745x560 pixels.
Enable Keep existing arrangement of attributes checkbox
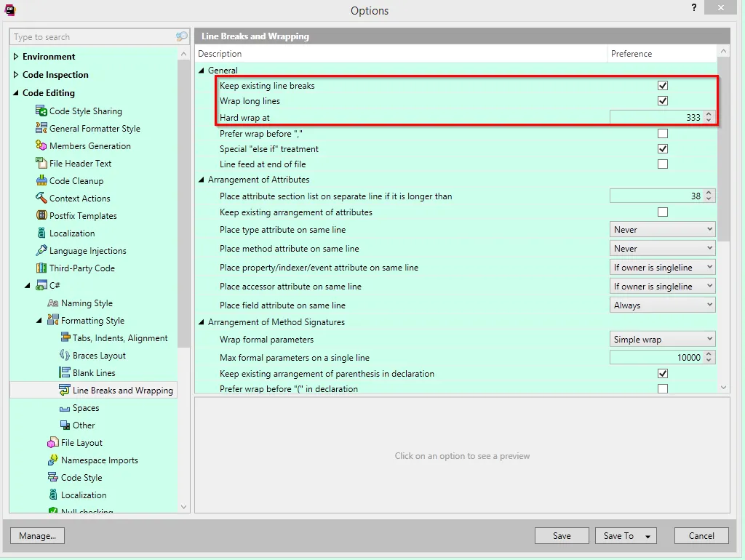point(662,212)
